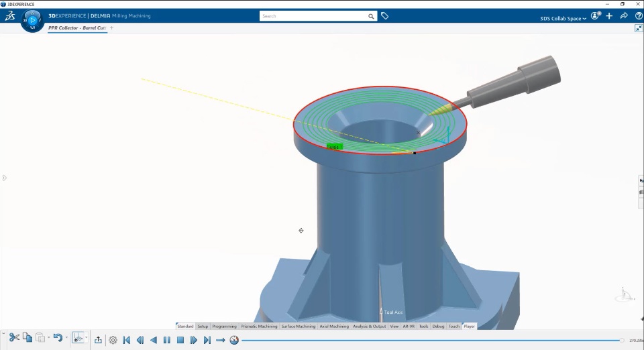Jump to end of simulation

(207, 340)
